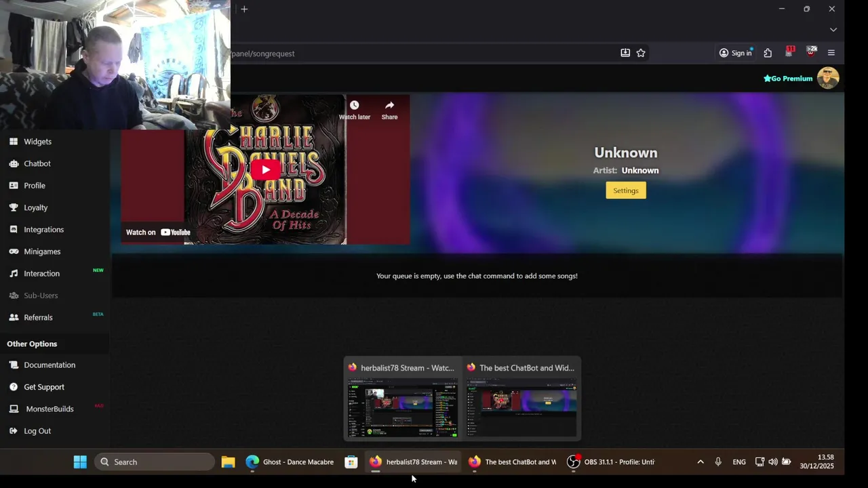Expand the hidden system tray icons chevron
868x488 pixels.
point(701,462)
